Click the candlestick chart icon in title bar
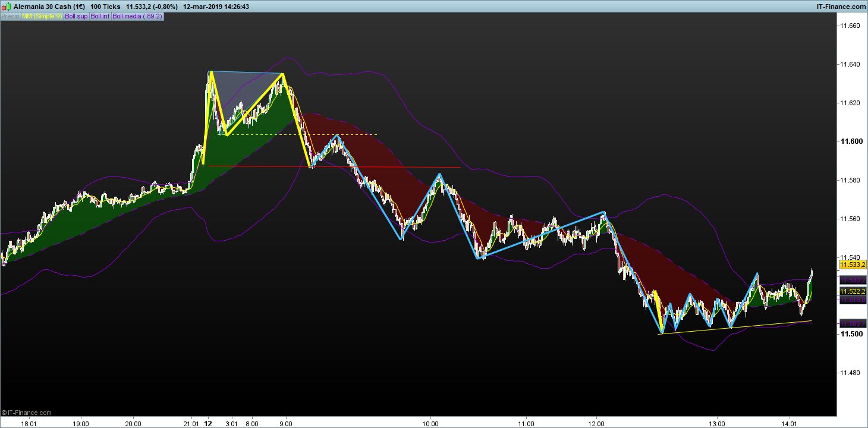The image size is (868, 428). pos(7,7)
